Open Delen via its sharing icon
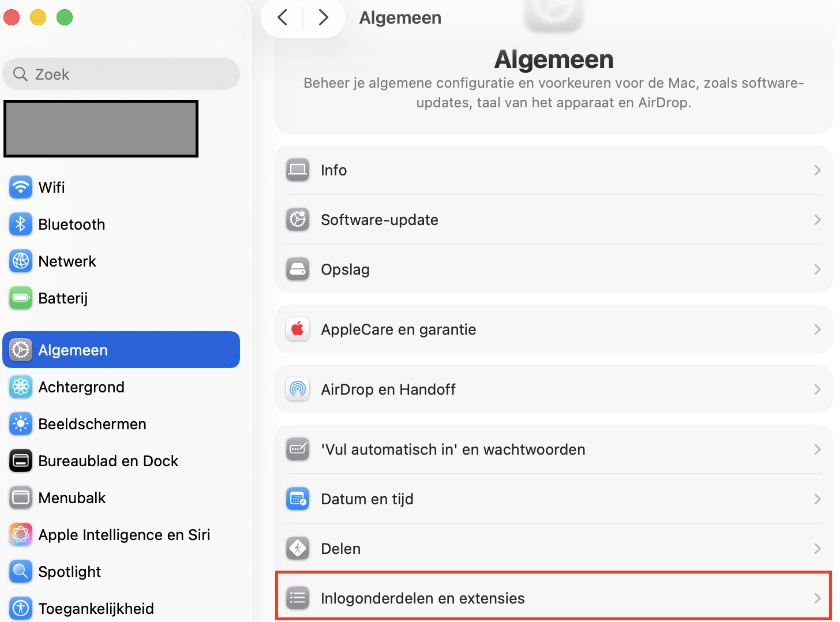The image size is (840, 622). (298, 548)
